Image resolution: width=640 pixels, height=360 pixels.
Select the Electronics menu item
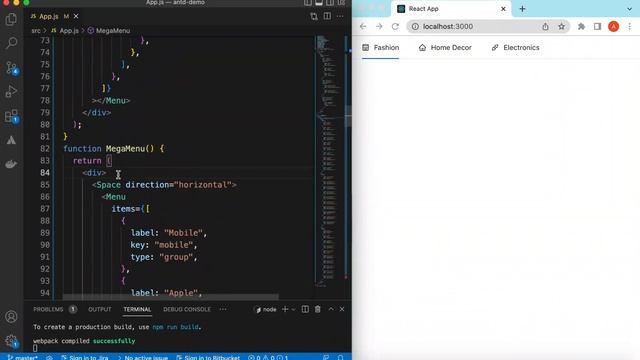pos(516,48)
